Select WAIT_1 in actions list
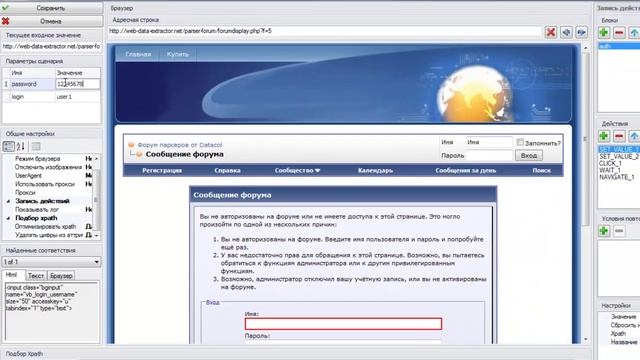 609,170
